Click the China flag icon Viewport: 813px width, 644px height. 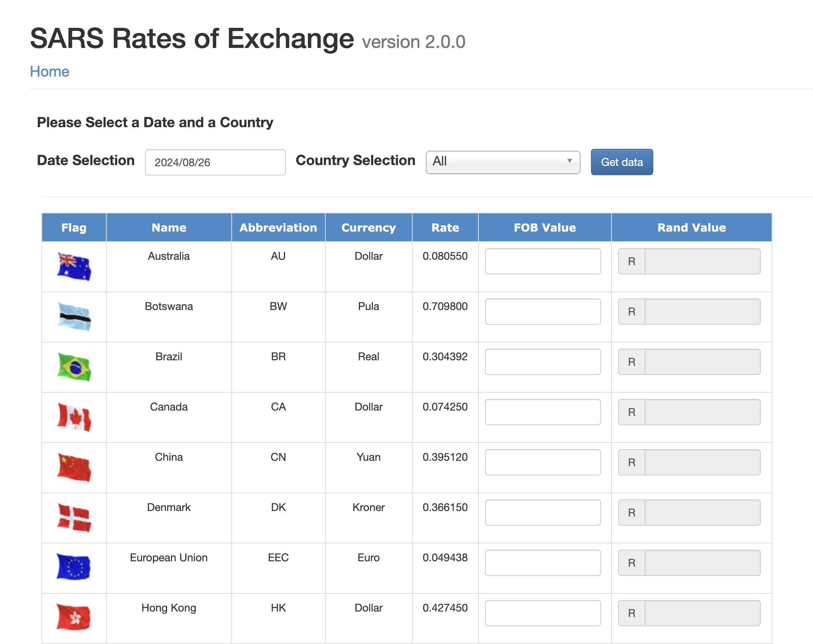point(74,467)
